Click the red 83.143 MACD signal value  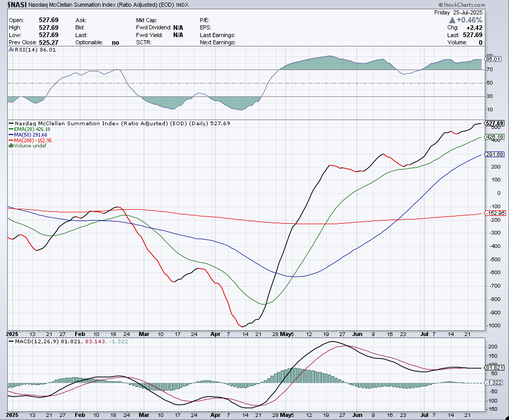pos(95,341)
